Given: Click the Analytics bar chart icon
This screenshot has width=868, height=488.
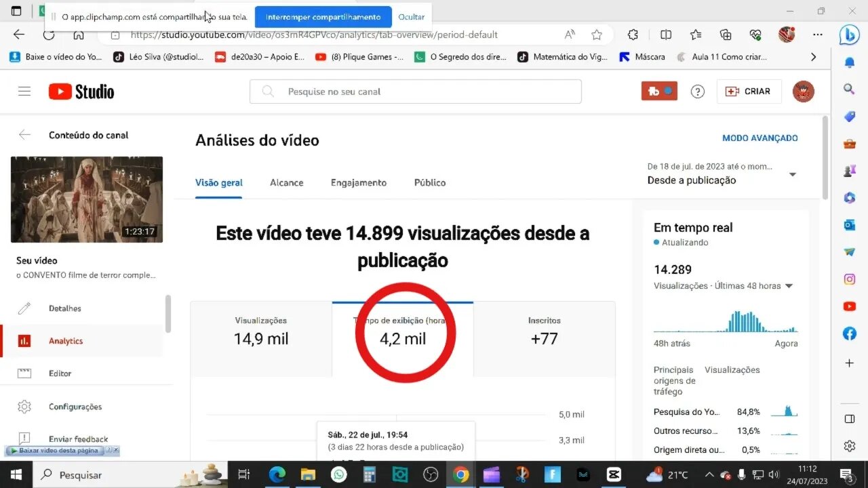Looking at the screenshot, I should point(24,341).
